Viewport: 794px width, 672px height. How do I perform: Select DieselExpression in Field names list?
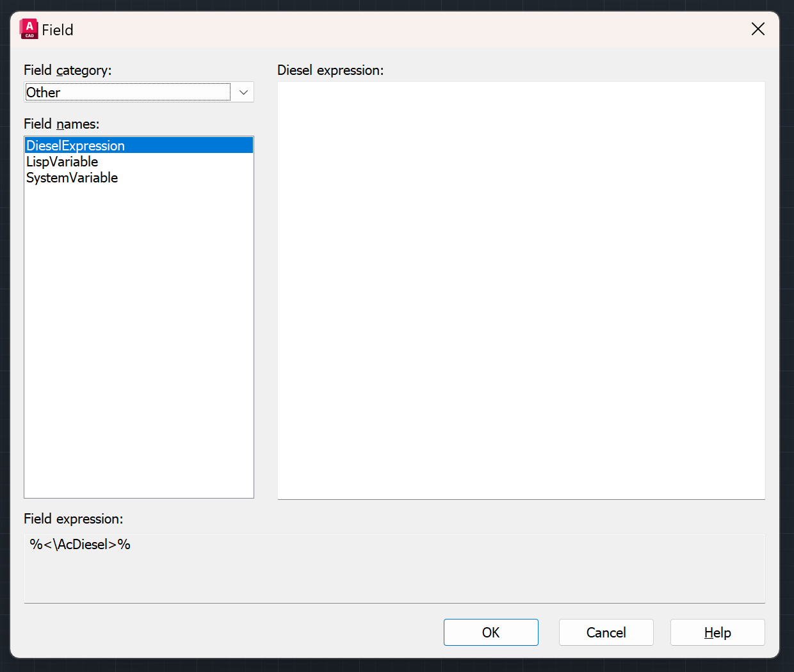pos(76,146)
